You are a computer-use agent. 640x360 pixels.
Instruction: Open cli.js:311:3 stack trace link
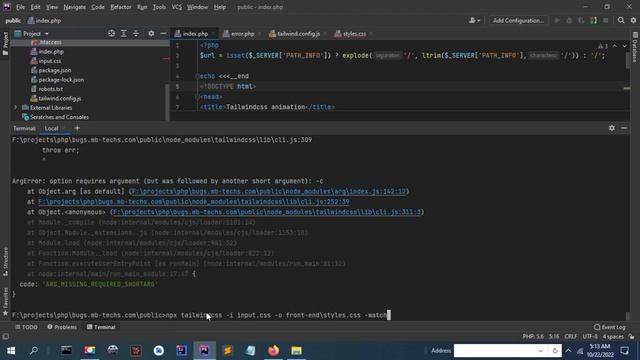coord(267,212)
